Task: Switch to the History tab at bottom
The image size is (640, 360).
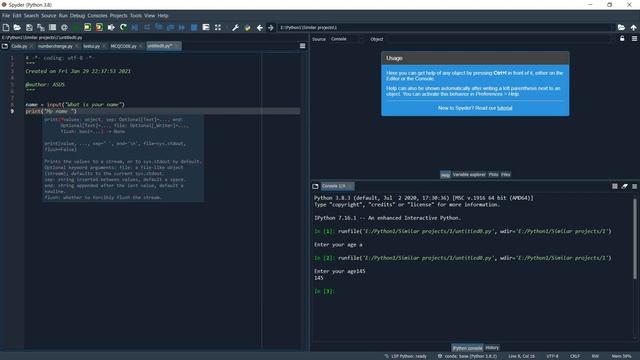Action: click(492, 348)
